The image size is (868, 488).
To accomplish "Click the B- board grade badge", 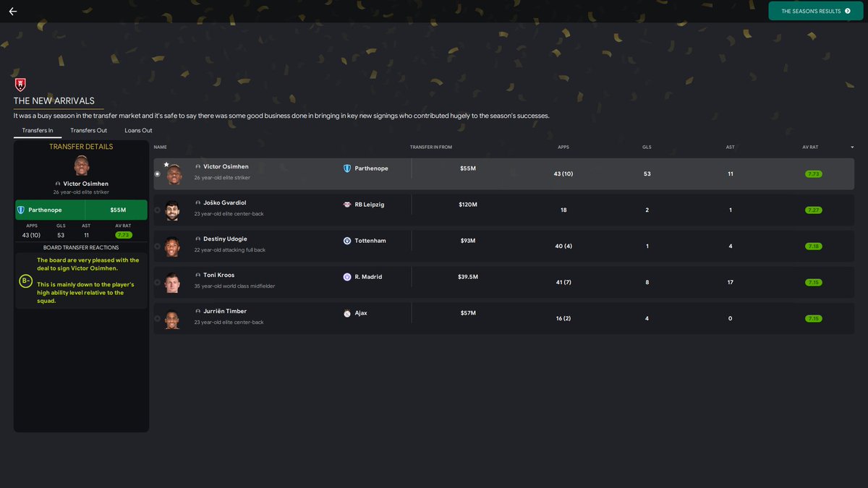I will point(25,281).
